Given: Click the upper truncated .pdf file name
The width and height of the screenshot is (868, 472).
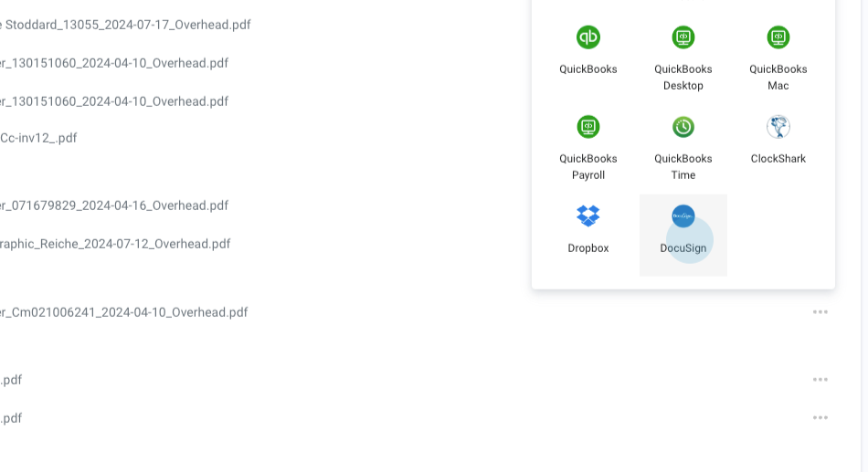Looking at the screenshot, I should (x=12, y=380).
